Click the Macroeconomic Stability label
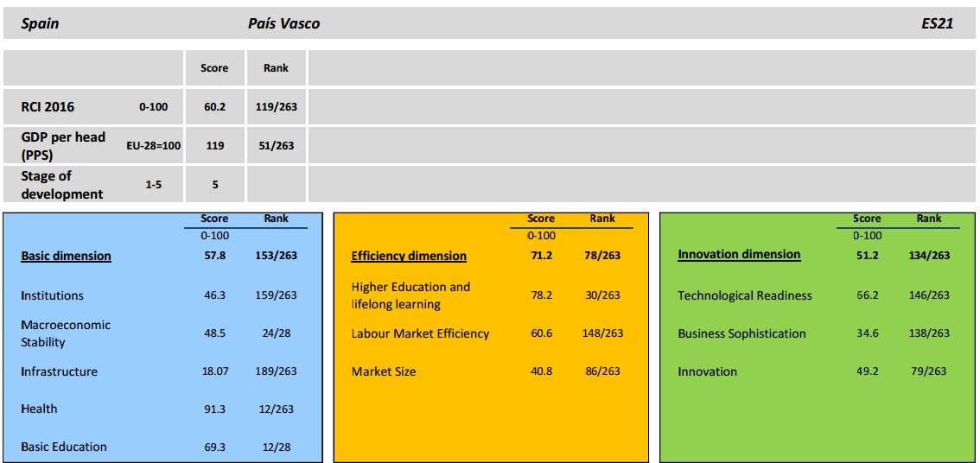Image resolution: width=980 pixels, height=463 pixels. pos(66,333)
